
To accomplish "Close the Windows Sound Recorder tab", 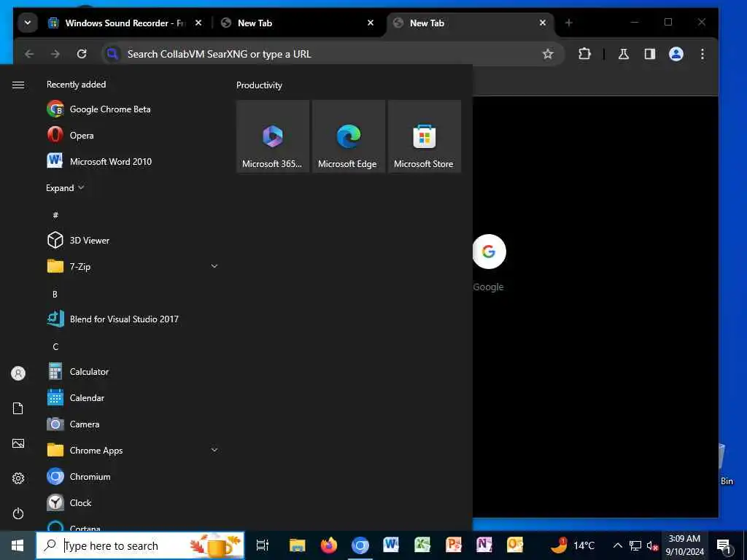I will click(x=198, y=23).
